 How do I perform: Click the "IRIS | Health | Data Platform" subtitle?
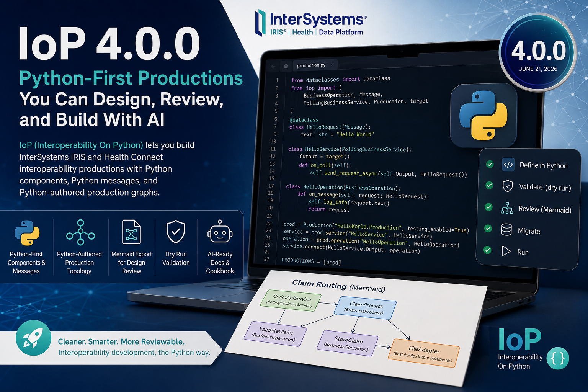(317, 32)
